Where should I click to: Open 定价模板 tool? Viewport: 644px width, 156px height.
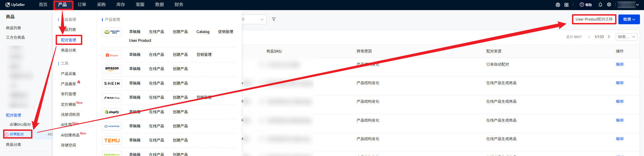[68, 104]
